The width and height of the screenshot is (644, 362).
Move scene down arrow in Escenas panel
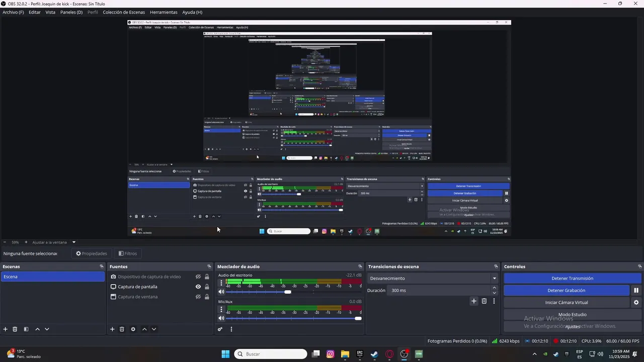pos(47,329)
